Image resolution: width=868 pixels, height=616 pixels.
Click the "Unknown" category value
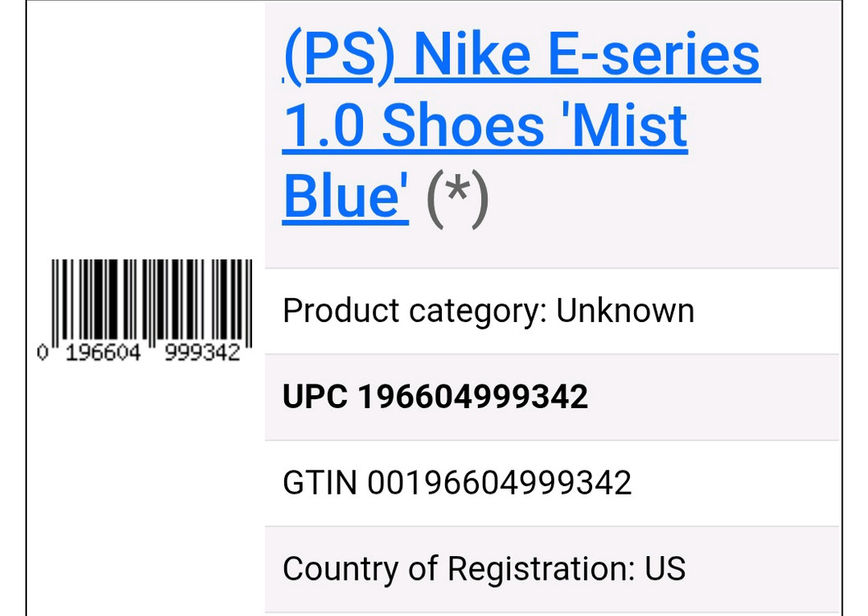click(x=625, y=311)
